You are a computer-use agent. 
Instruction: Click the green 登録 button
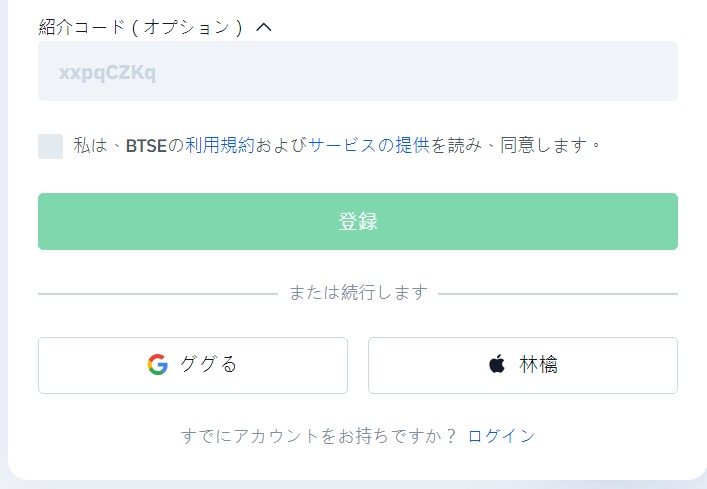[358, 221]
